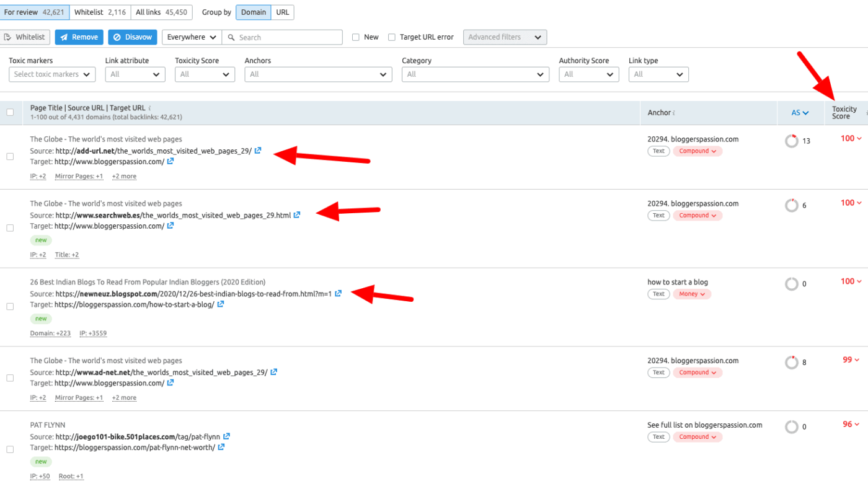Click Root: +1 marker link
Screen dimensions: 868x489
click(71, 477)
